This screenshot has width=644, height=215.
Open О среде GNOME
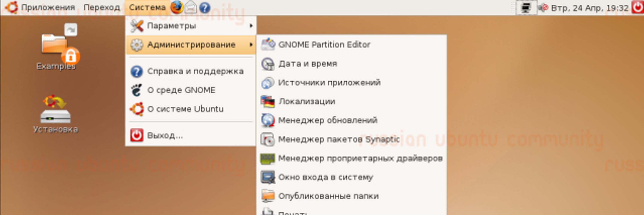tap(191, 90)
